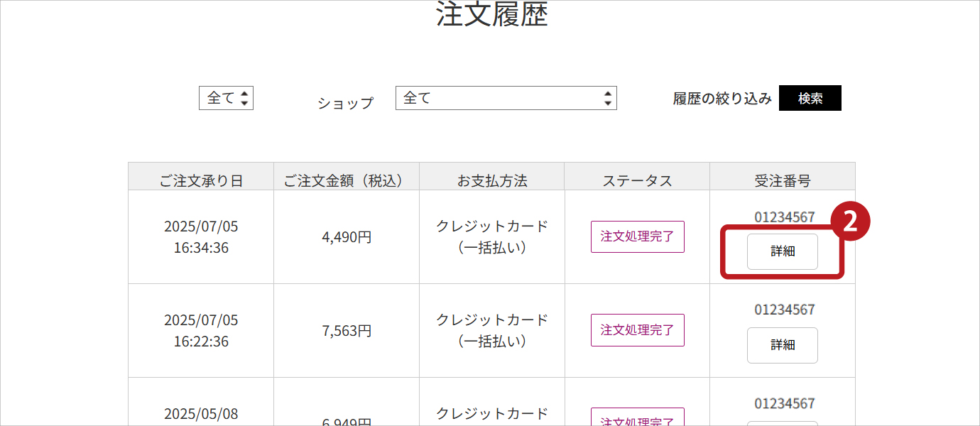Open the ショップ dropdown showing 全て
Image resolution: width=980 pixels, height=426 pixels.
coord(506,98)
